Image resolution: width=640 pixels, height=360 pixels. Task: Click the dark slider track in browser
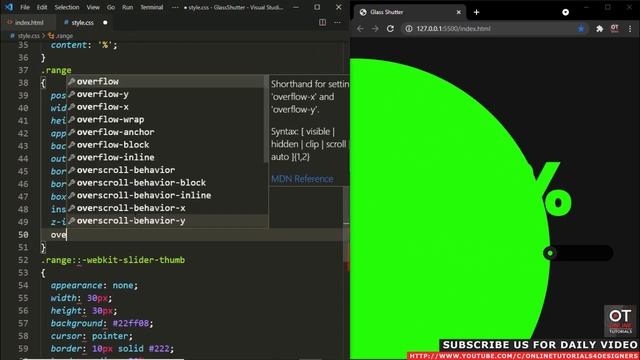584,253
